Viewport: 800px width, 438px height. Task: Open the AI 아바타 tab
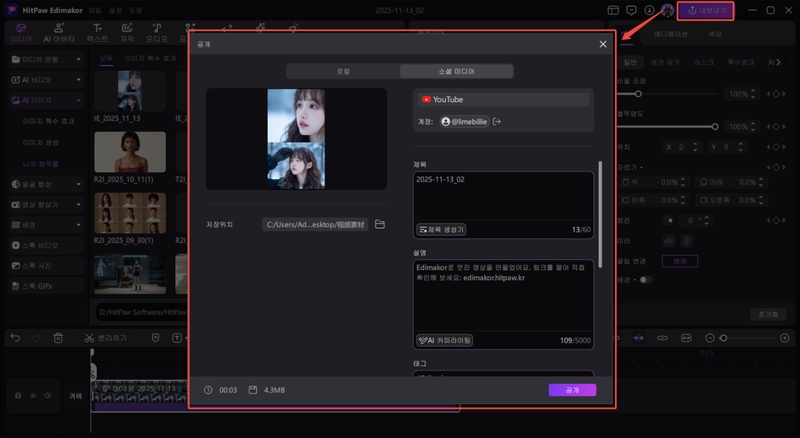59,33
